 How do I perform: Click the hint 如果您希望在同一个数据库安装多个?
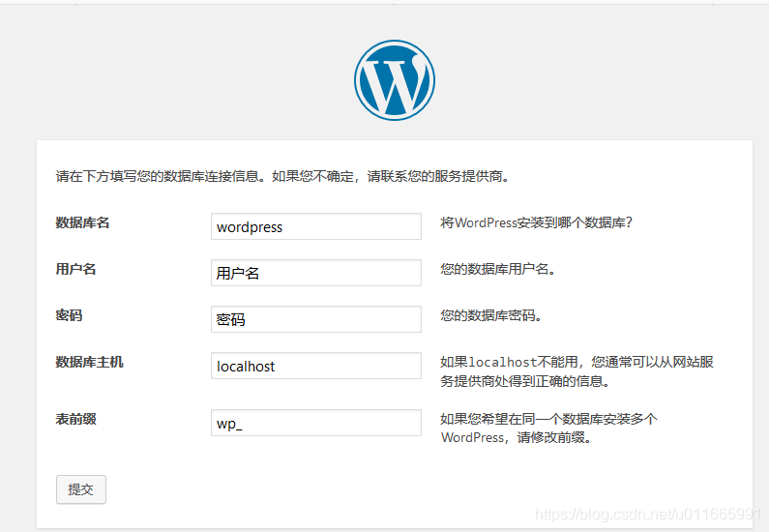coord(548,419)
